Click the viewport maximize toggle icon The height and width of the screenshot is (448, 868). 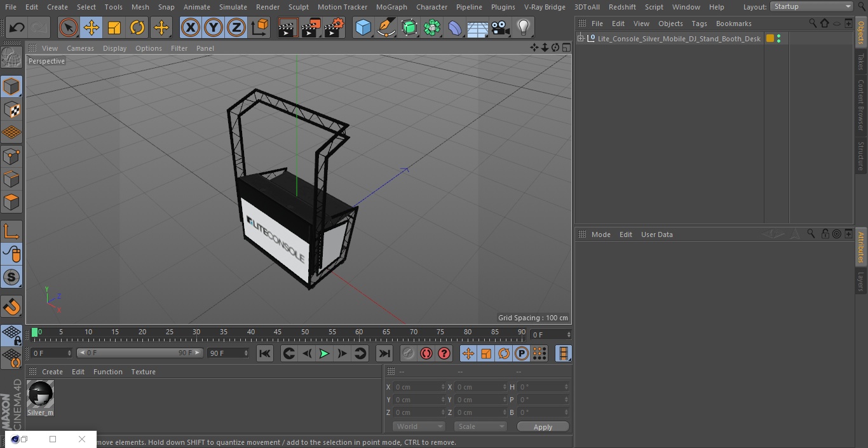coord(566,48)
